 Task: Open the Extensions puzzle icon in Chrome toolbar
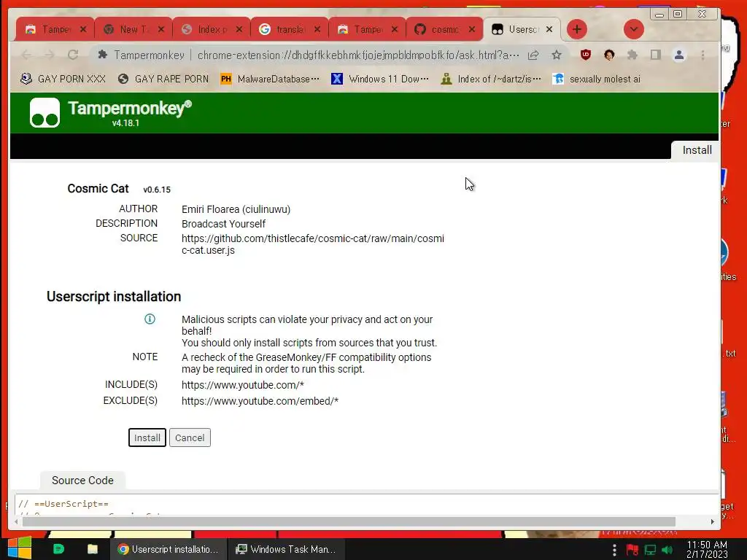(x=632, y=55)
